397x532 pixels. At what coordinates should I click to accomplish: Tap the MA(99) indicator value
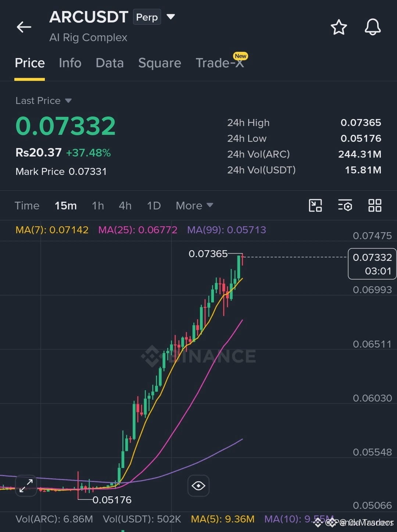click(x=226, y=230)
